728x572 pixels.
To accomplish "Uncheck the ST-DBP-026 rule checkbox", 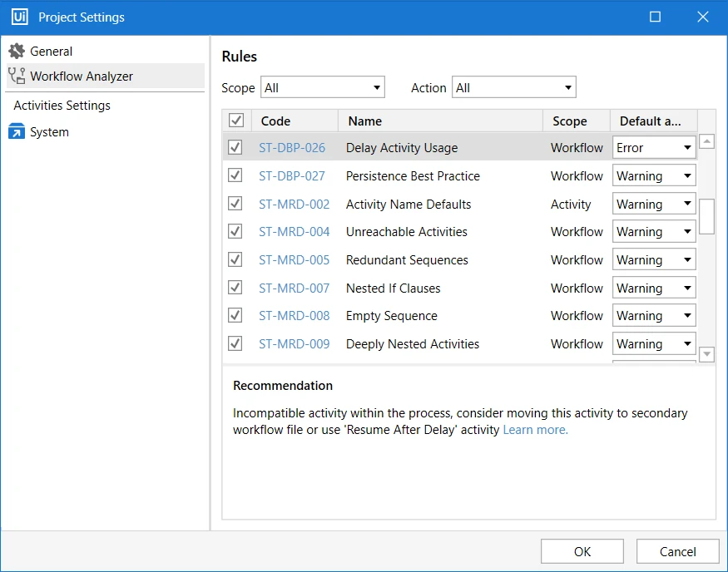I will tap(235, 147).
